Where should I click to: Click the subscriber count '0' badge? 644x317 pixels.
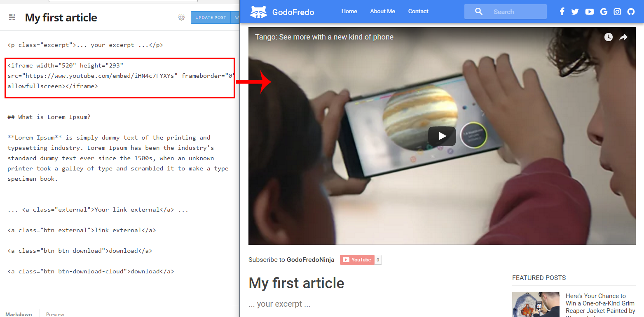378,260
